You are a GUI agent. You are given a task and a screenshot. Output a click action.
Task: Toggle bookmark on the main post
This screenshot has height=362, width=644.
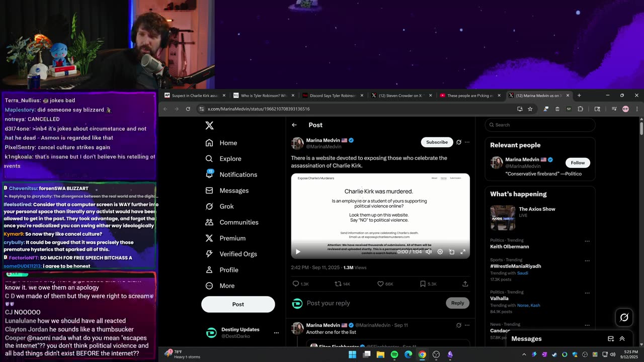[x=423, y=284]
